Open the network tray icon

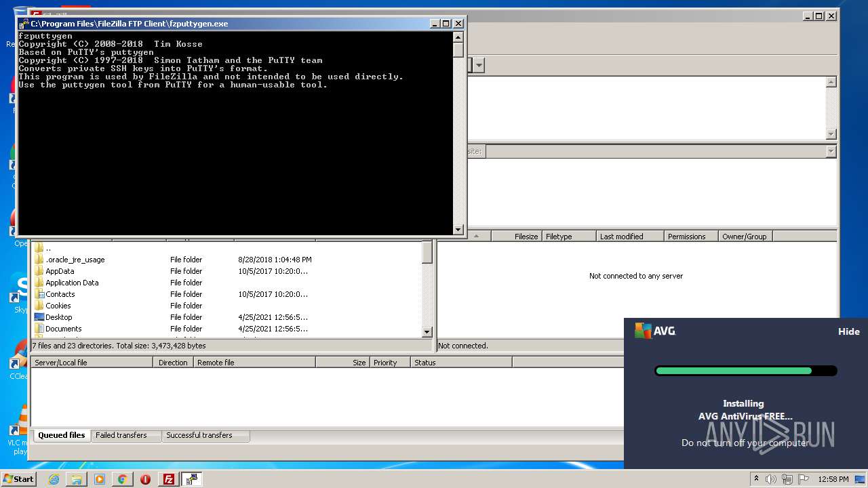pyautogui.click(x=787, y=479)
